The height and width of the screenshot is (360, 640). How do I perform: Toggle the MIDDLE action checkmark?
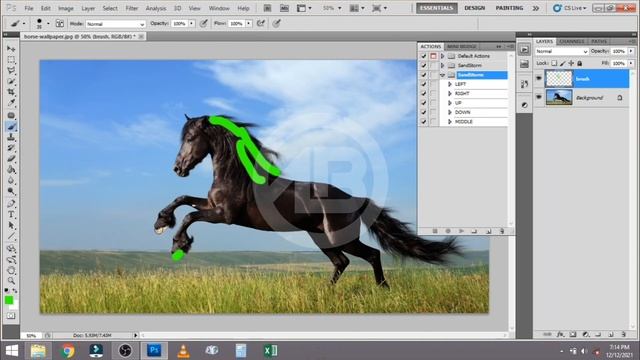click(424, 122)
